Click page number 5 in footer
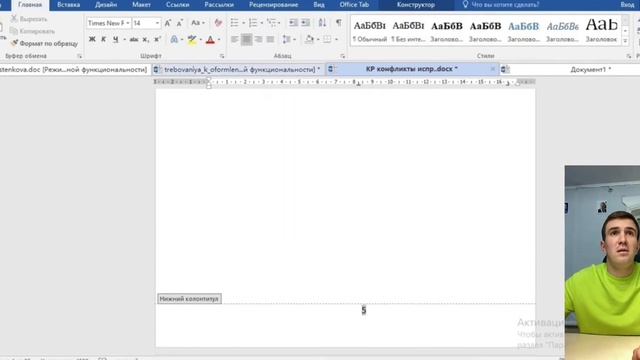640x360 pixels. 364,311
